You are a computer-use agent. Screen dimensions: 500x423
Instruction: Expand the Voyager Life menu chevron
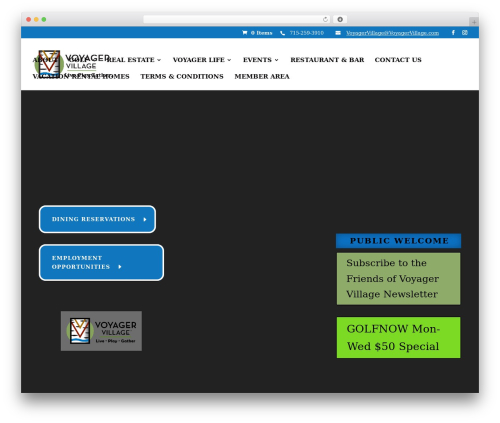(x=229, y=60)
